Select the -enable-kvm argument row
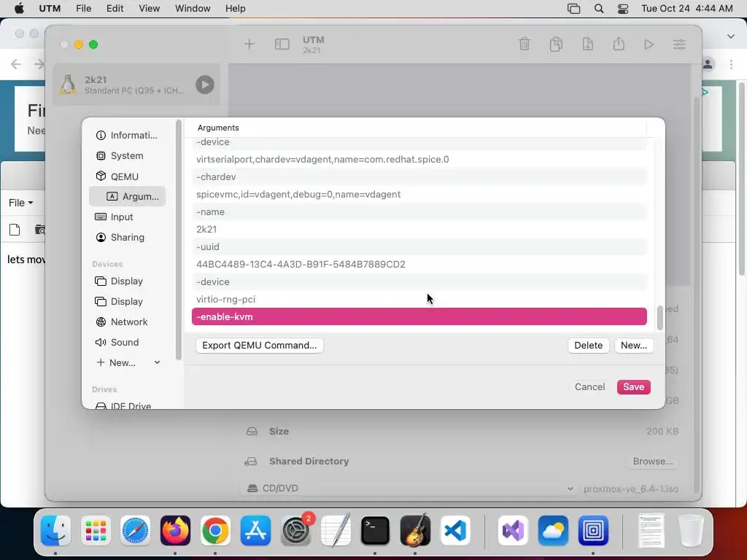Screen dimensions: 747x560 click(x=419, y=316)
